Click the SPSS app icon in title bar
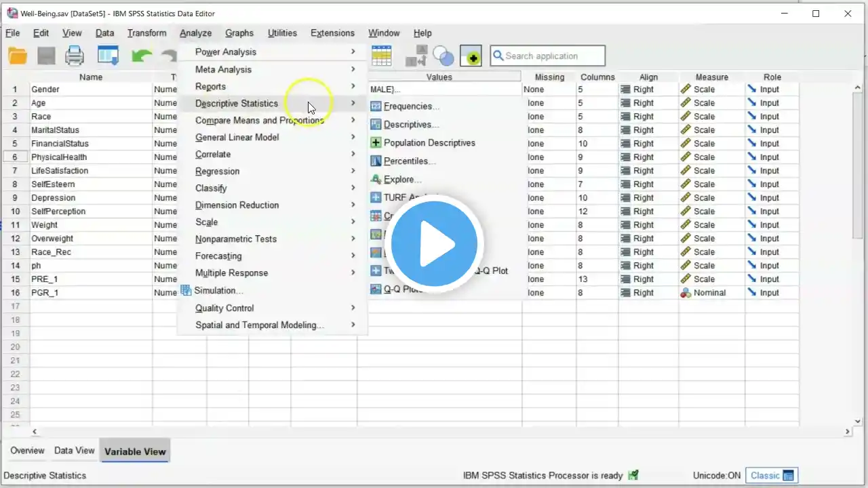 [12, 14]
